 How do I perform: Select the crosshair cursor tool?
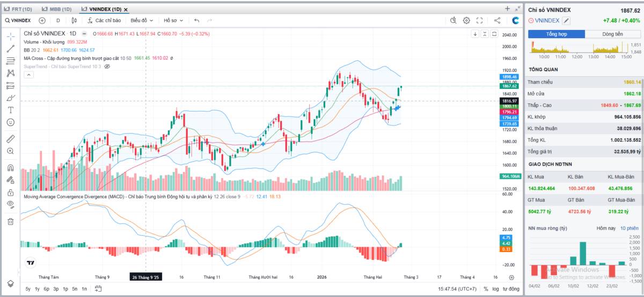11,36
